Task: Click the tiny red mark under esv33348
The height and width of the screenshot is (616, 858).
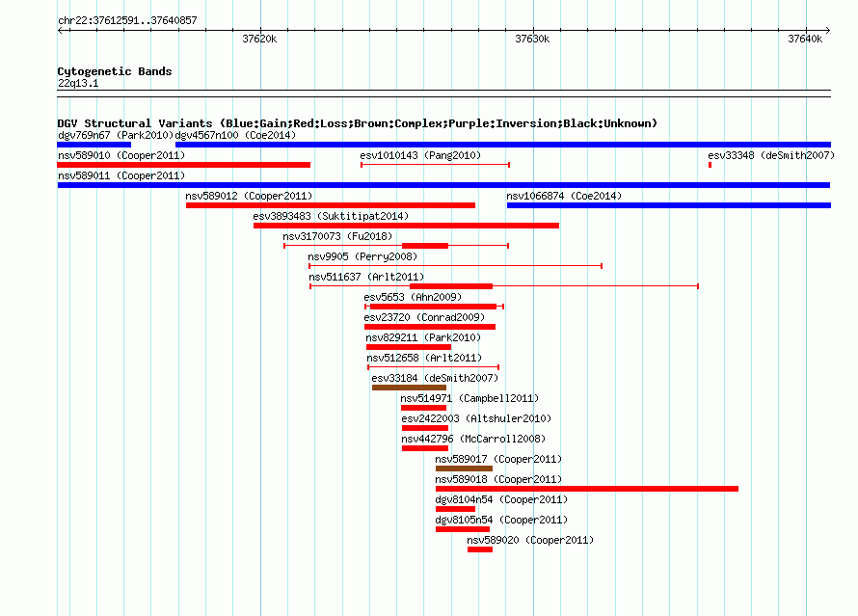Action: tap(710, 165)
